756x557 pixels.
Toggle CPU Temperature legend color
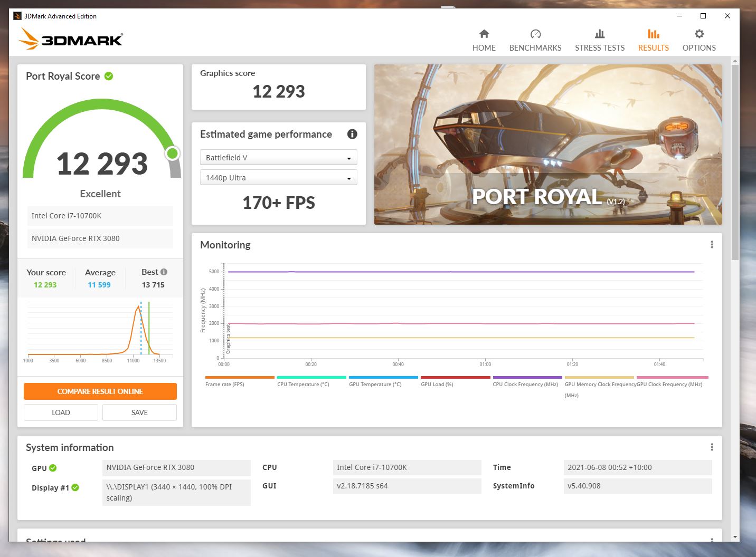coord(311,377)
